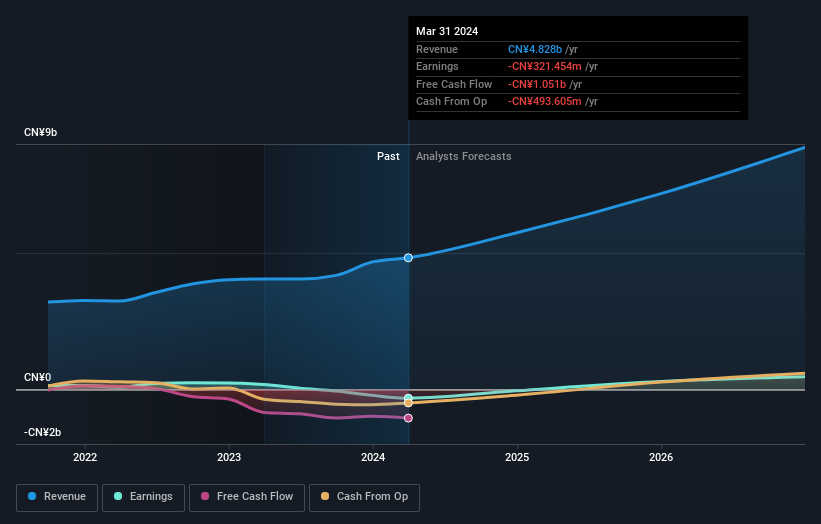The height and width of the screenshot is (524, 821).
Task: Click the CN¥0 y-axis label
Action: tap(38, 377)
